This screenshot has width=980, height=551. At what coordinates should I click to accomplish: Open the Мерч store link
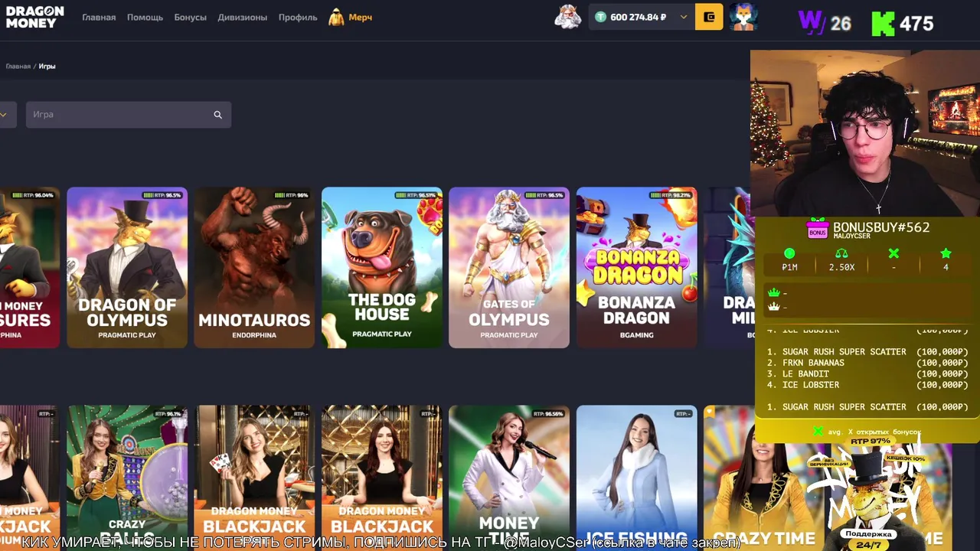pyautogui.click(x=360, y=17)
